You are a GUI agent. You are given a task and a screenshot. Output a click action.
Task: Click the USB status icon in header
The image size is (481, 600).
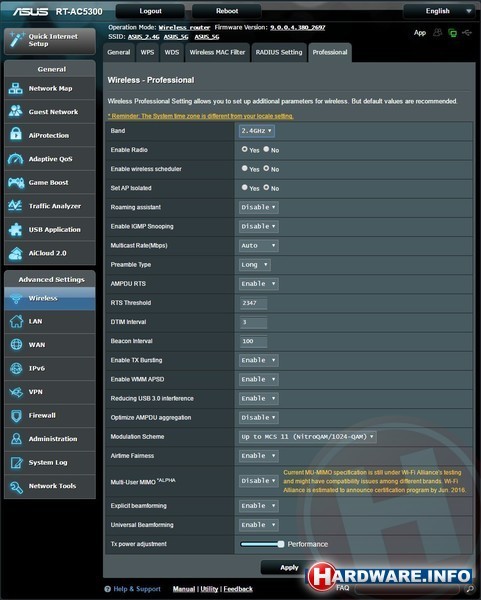point(467,33)
